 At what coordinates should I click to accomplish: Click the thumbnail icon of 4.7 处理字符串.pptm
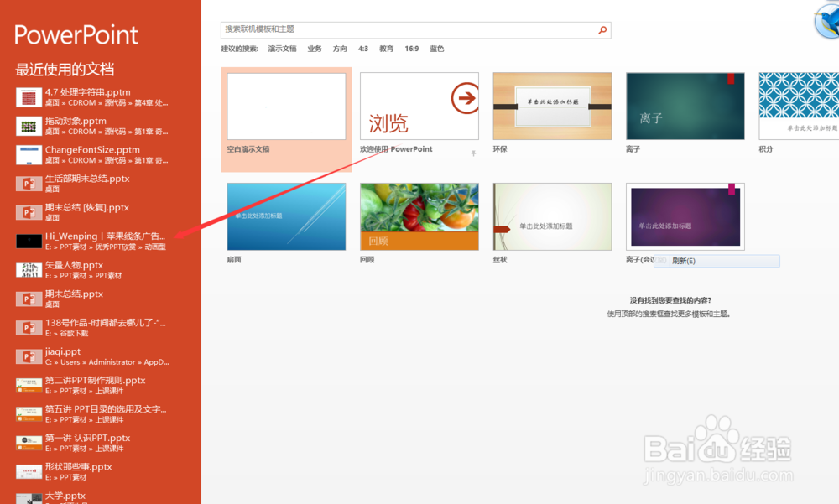(x=29, y=98)
